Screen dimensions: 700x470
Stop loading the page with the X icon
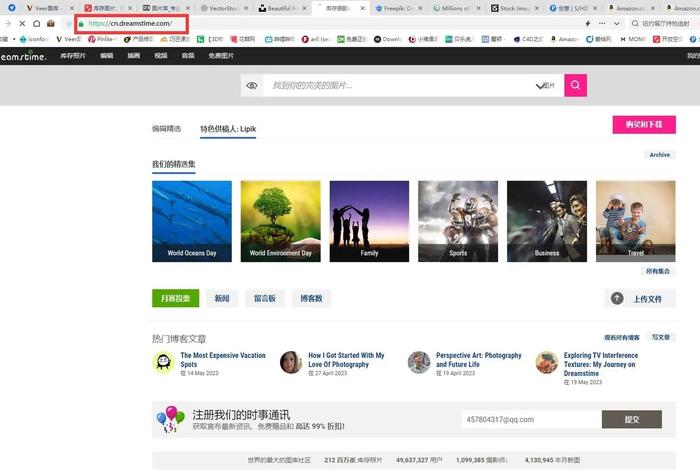pyautogui.click(x=22, y=24)
